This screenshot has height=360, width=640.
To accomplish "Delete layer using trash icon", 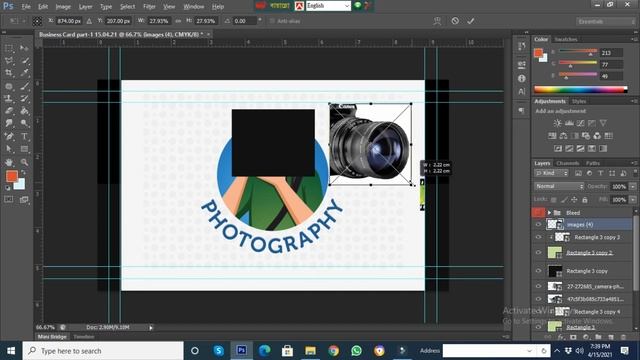I will coord(623,337).
